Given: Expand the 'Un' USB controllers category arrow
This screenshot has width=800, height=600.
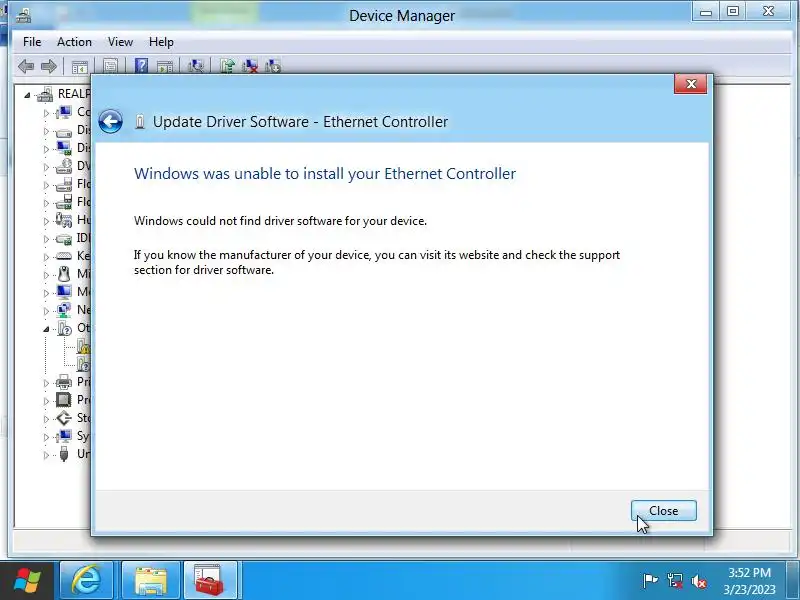Looking at the screenshot, I should (46, 455).
